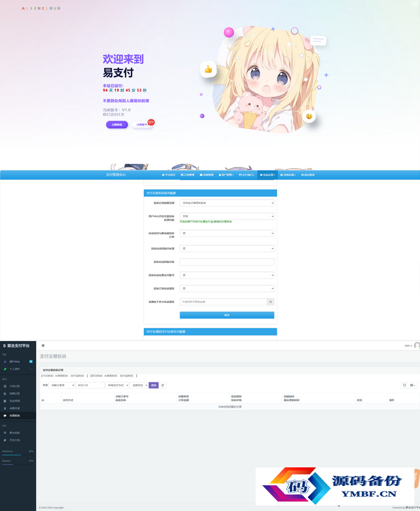Click the yen icon beside 余额充值
Screen dimensions: 420x511
tap(5, 408)
